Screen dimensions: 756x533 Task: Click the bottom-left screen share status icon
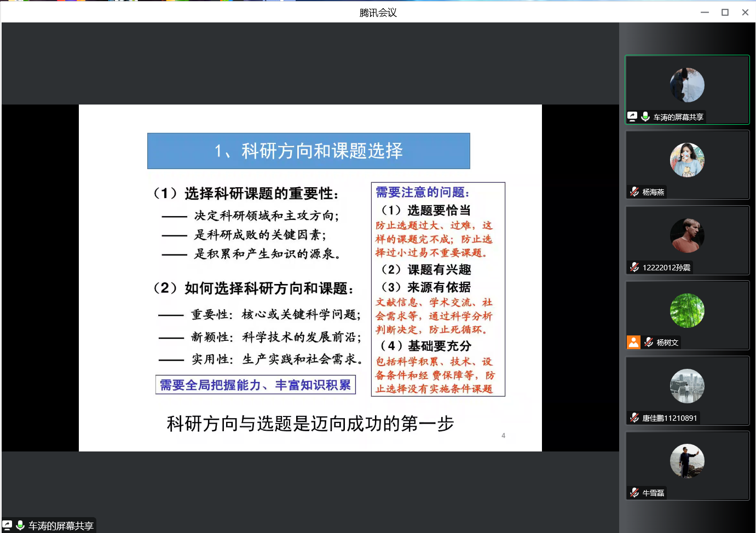(7, 525)
